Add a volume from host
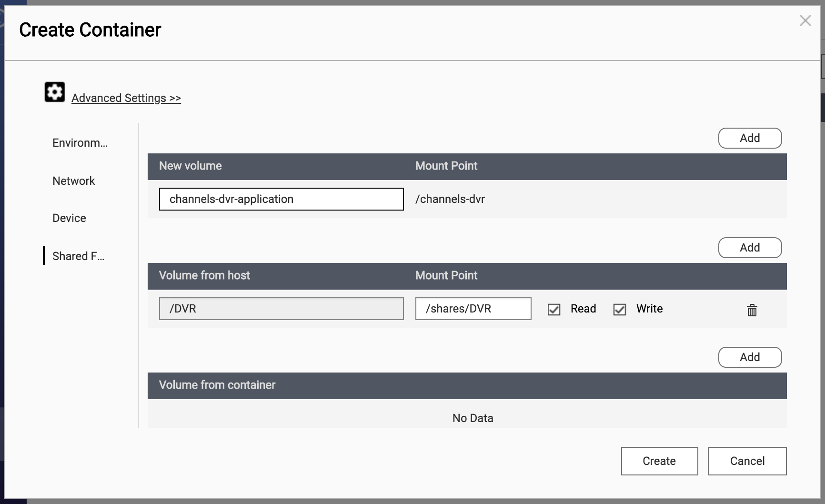This screenshot has width=825, height=504. [x=750, y=248]
